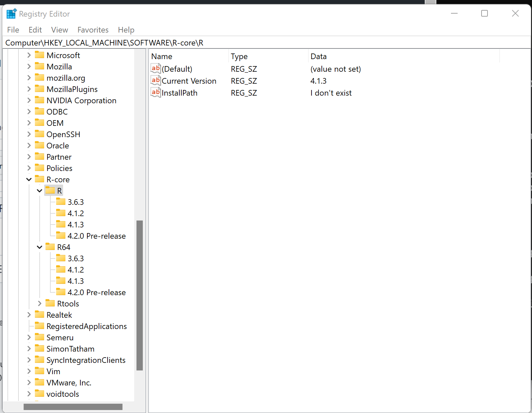Select the InstallPath value entry

[179, 93]
